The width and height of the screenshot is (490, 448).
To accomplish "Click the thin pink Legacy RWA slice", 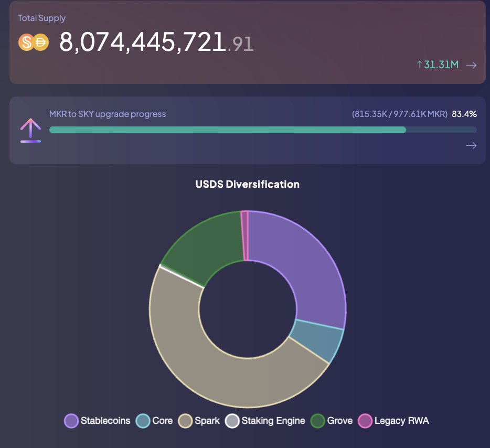I will (244, 235).
